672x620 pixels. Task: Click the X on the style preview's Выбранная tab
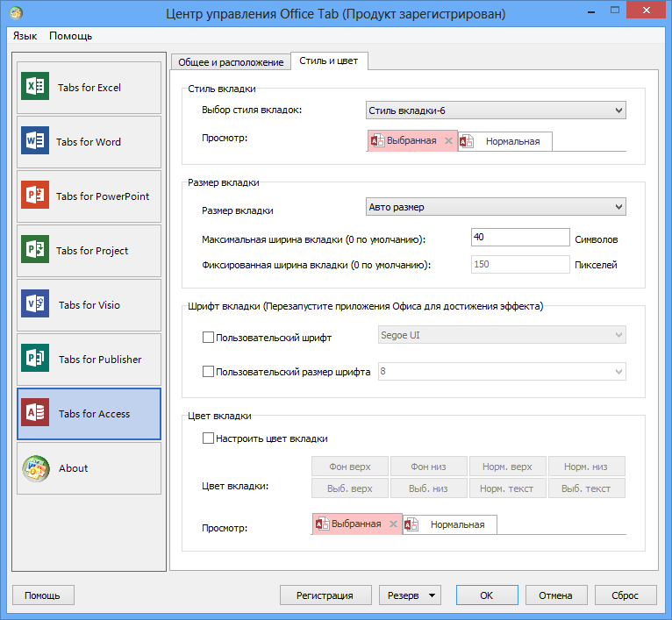click(448, 140)
